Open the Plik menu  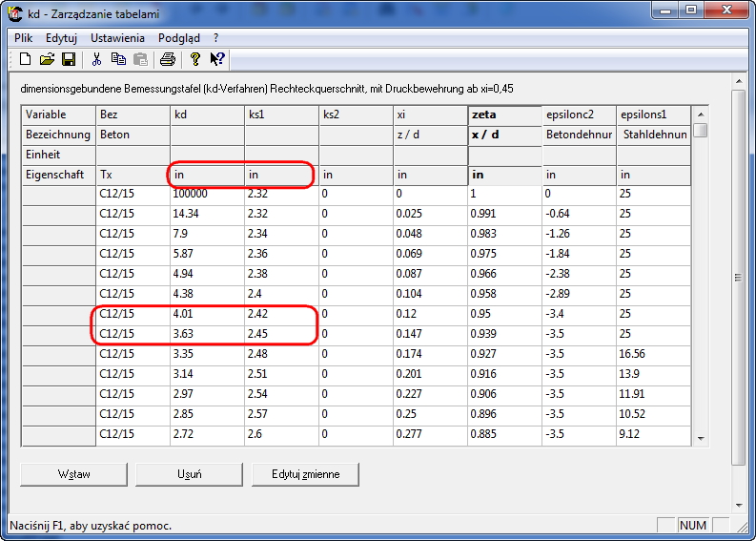[x=24, y=38]
